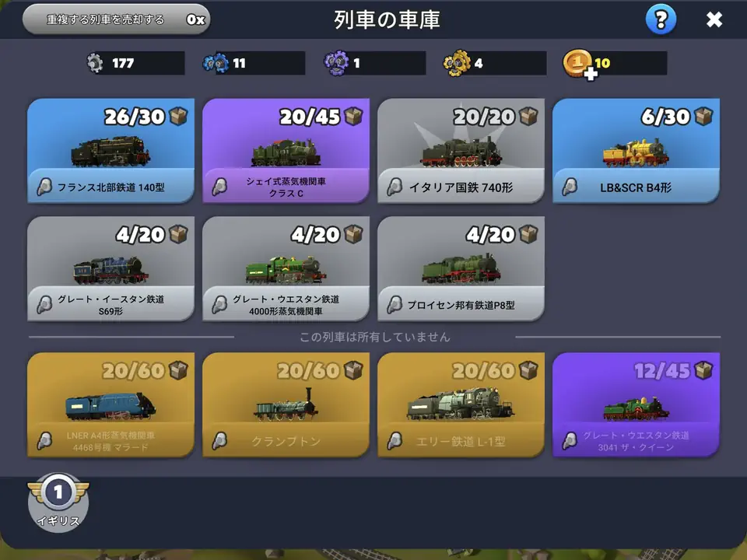The height and width of the screenshot is (560, 747).
Task: Add coins via the gold coin plus icon
Action: (579, 65)
